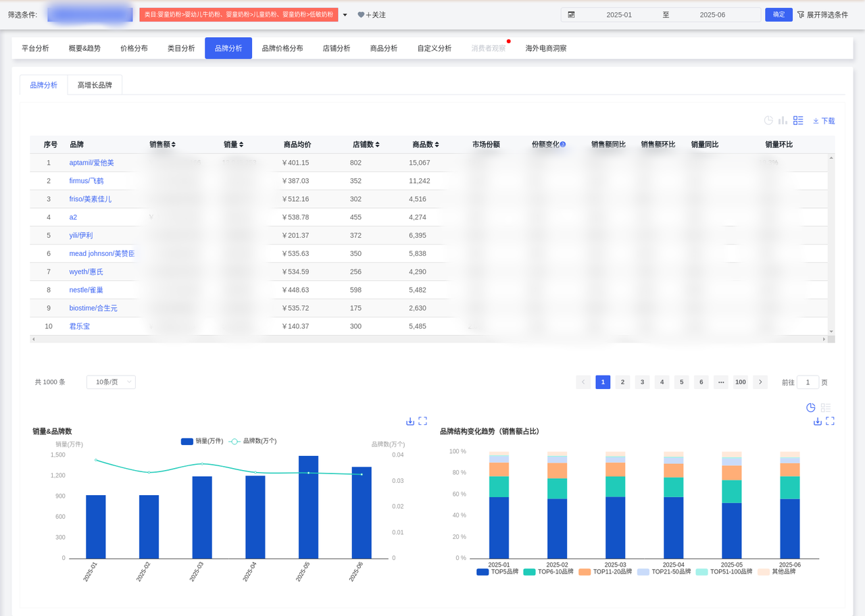Go to next page arrow

point(760,382)
